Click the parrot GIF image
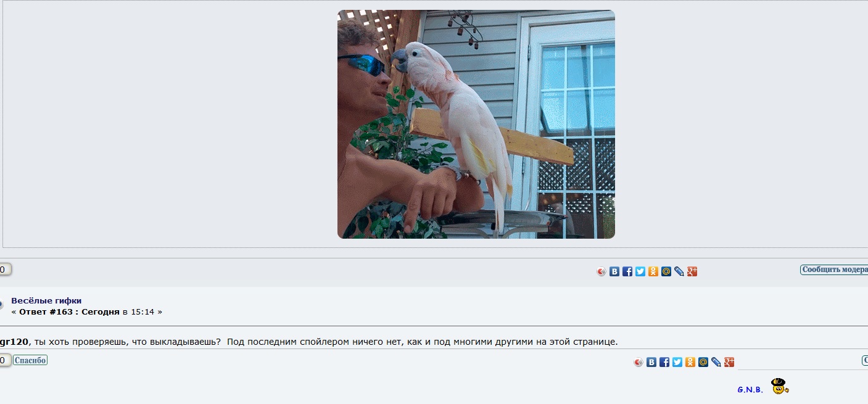 (476, 124)
